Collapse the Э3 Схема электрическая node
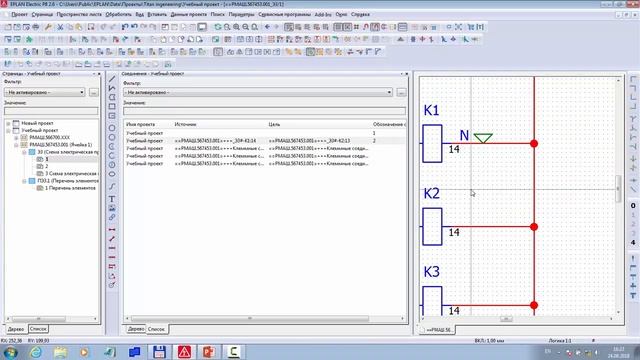 pyautogui.click(x=24, y=152)
